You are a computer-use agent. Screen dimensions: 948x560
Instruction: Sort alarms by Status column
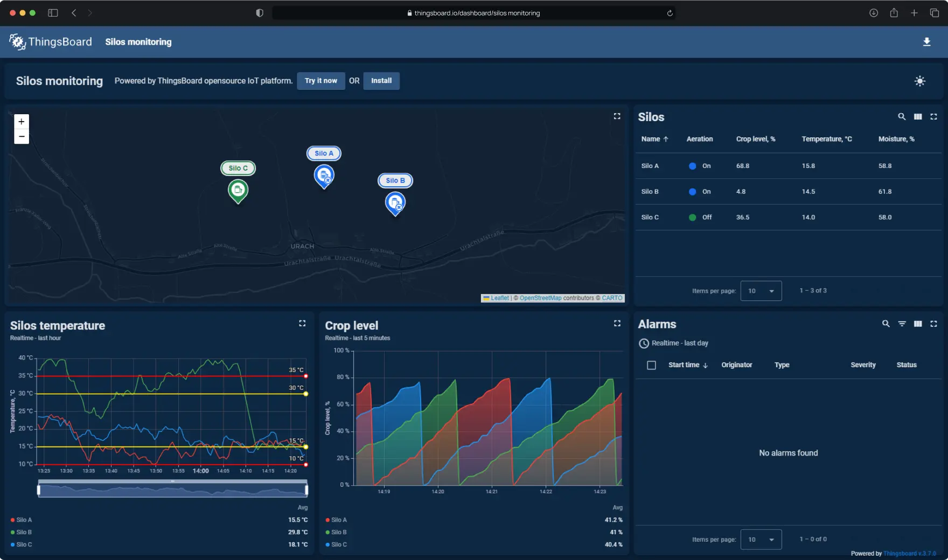pyautogui.click(x=907, y=365)
